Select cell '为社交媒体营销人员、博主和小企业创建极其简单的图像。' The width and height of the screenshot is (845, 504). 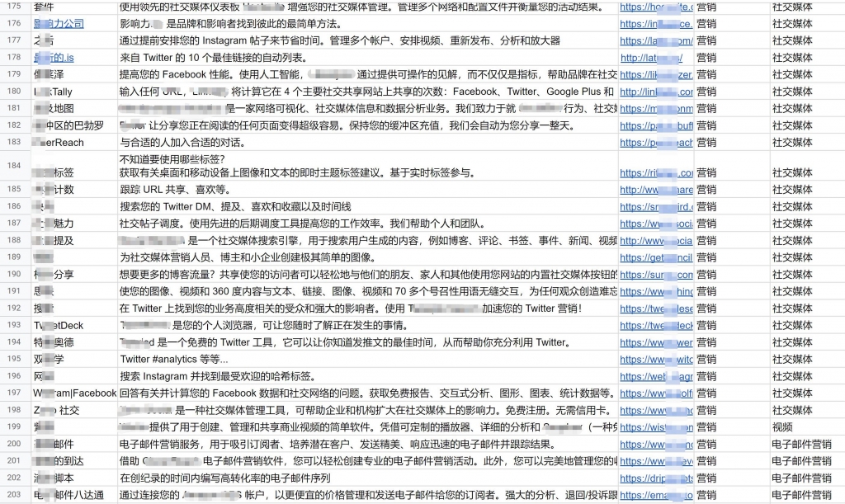367,257
